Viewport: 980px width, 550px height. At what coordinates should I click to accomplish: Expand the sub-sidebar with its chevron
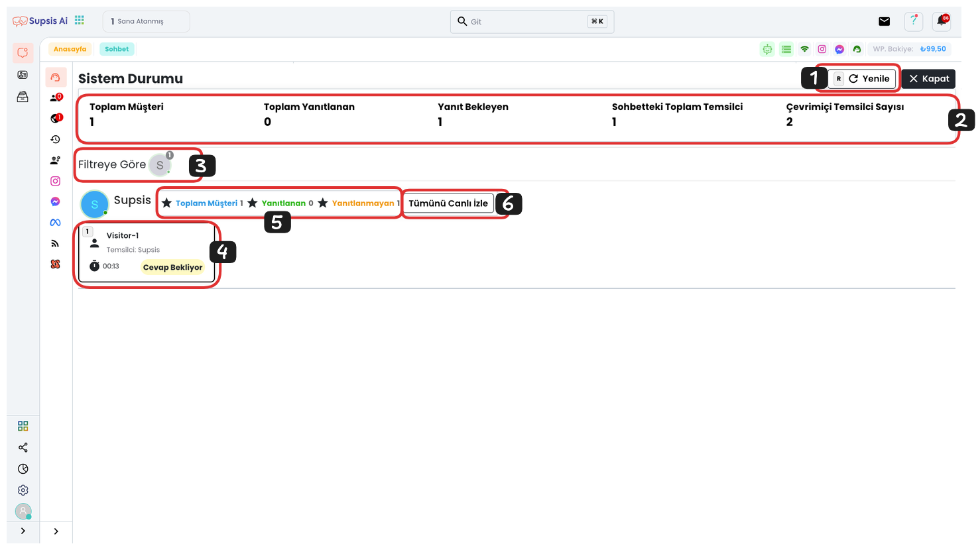(56, 531)
